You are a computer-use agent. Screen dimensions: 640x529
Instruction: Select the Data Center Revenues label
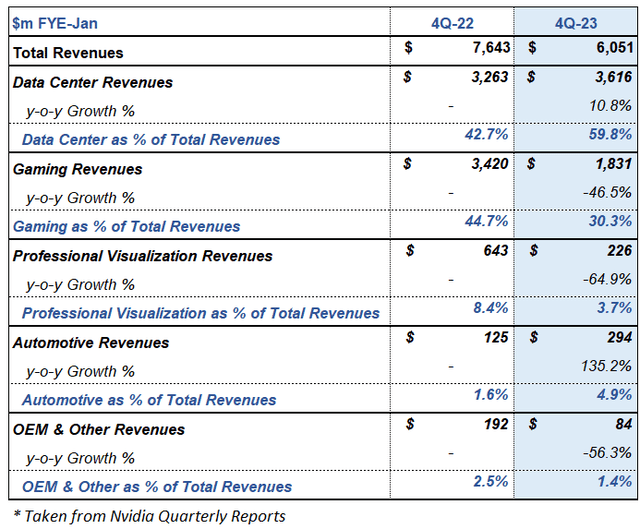(92, 82)
